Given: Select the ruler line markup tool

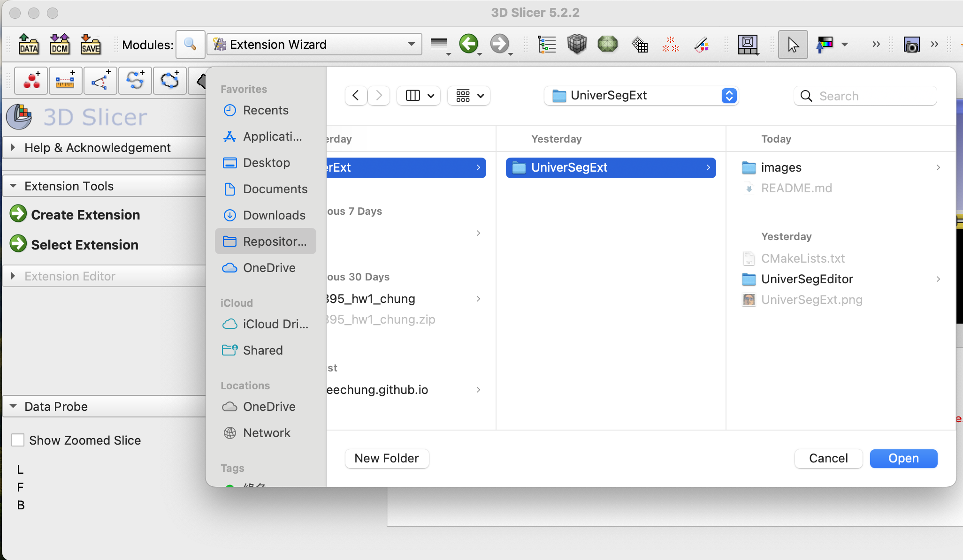Looking at the screenshot, I should click(65, 81).
